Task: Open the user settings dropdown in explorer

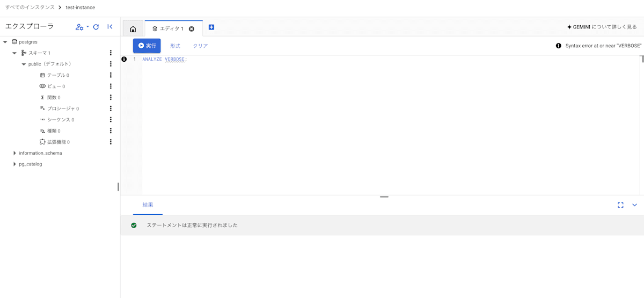Action: click(82, 27)
